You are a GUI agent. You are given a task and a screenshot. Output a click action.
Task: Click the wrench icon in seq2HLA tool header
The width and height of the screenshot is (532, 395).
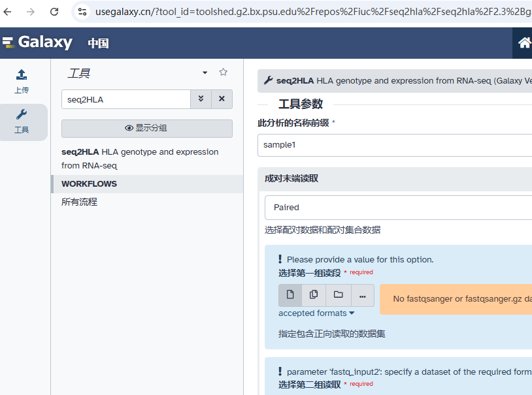(x=269, y=80)
